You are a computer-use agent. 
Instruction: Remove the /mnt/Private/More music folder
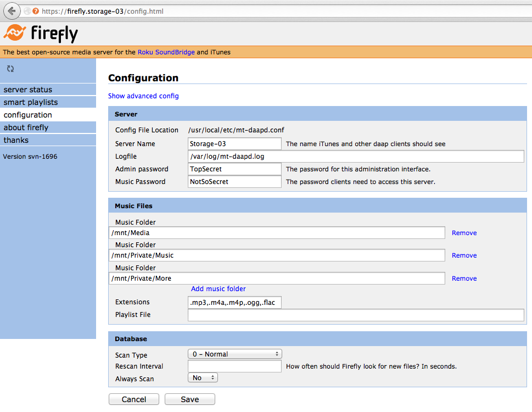pyautogui.click(x=464, y=279)
